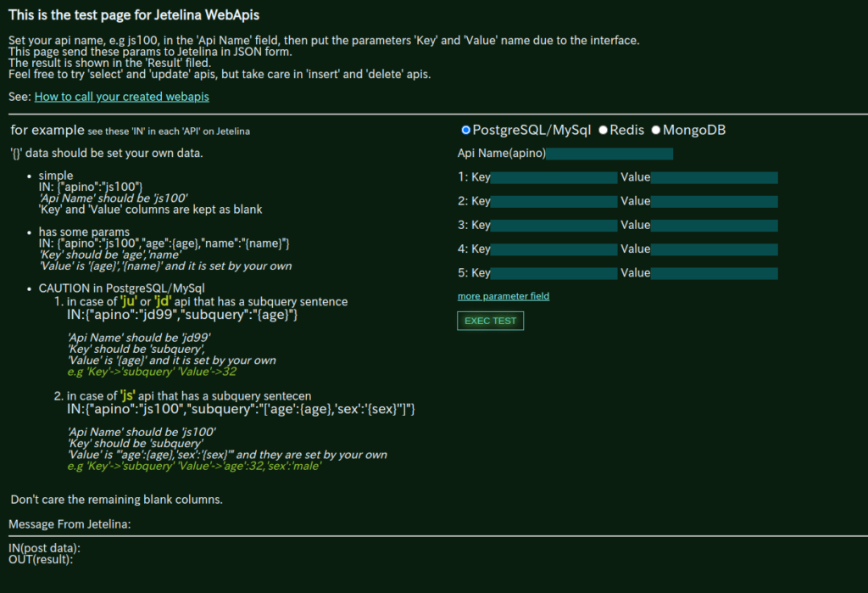This screenshot has width=868, height=593.
Task: Click the Value field in row 2
Action: click(x=714, y=201)
